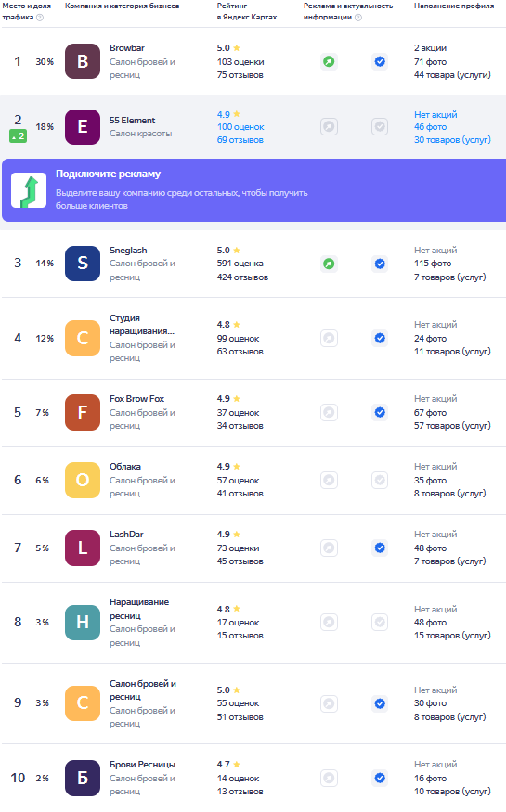The width and height of the screenshot is (506, 812).
Task: Click the Наполнение профиля column header
Action: [x=454, y=6]
